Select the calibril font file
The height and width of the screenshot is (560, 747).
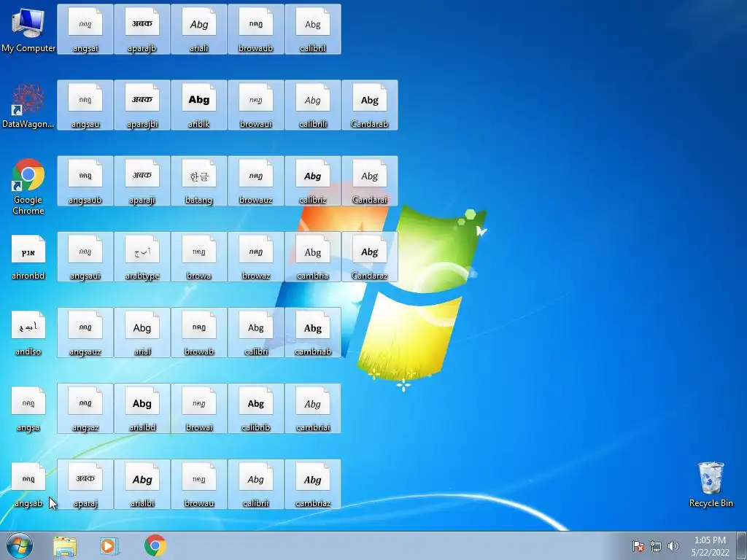[313, 29]
